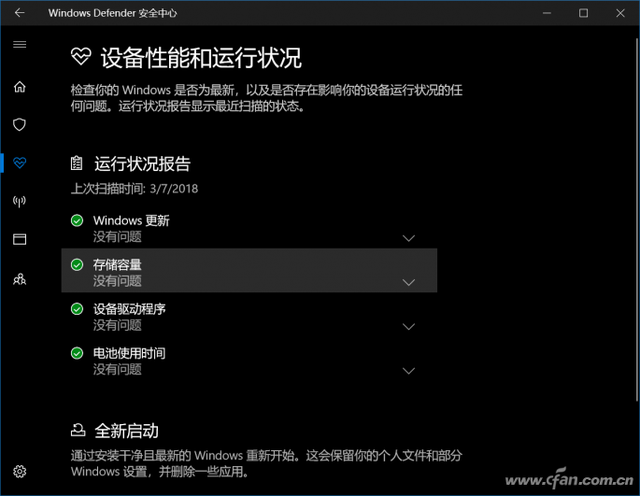This screenshot has width=640, height=496.
Task: Open app and browser control icon
Action: point(20,239)
